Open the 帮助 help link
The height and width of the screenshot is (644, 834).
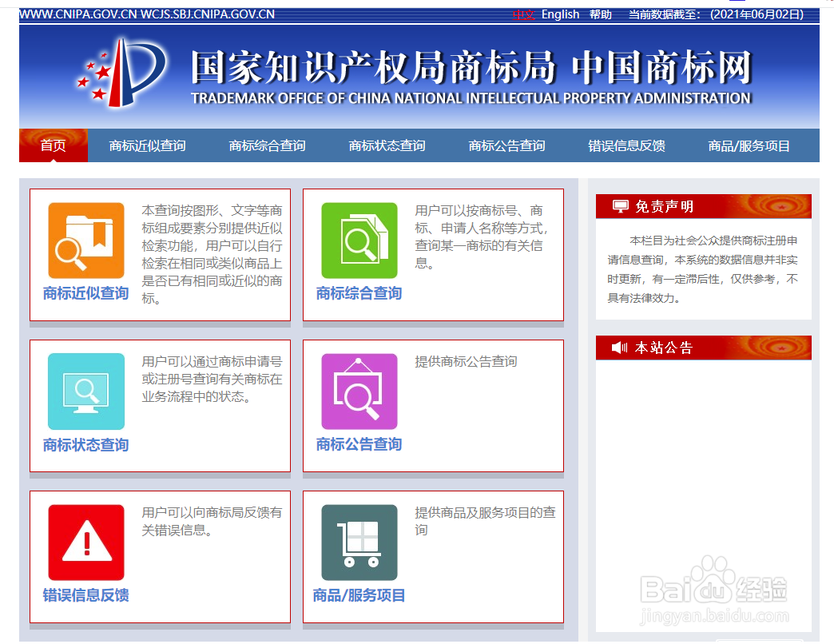click(601, 14)
